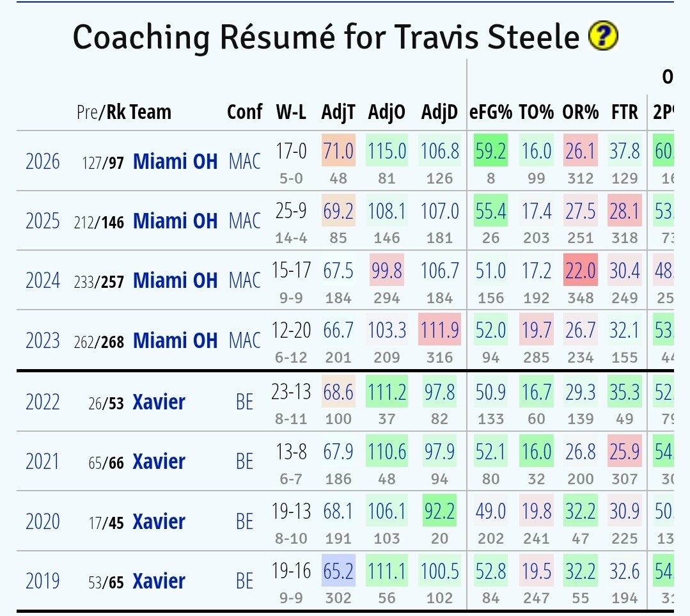
Task: Click the Conf column header
Action: coord(244,112)
